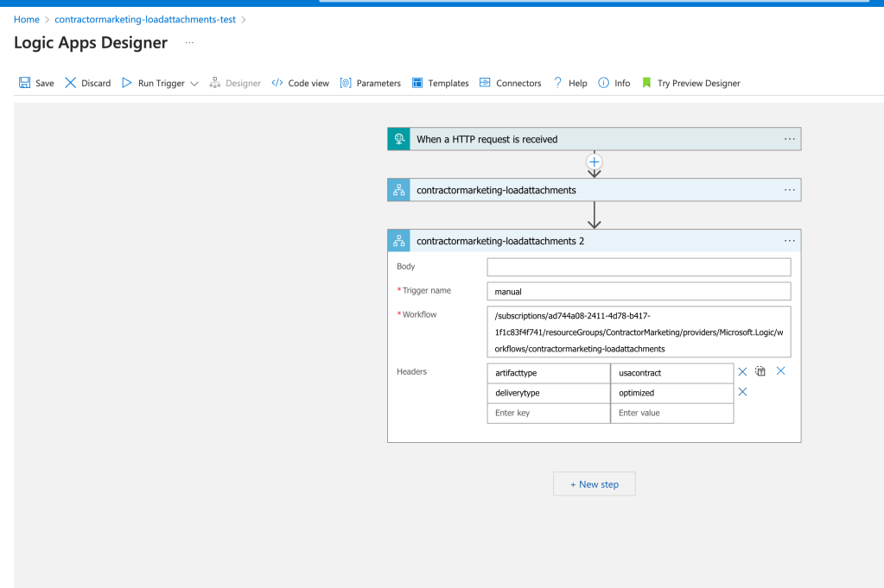Click the contractormarketing-loadattachments 2 workflow icon
Screen dimensions: 884x588
click(x=398, y=241)
